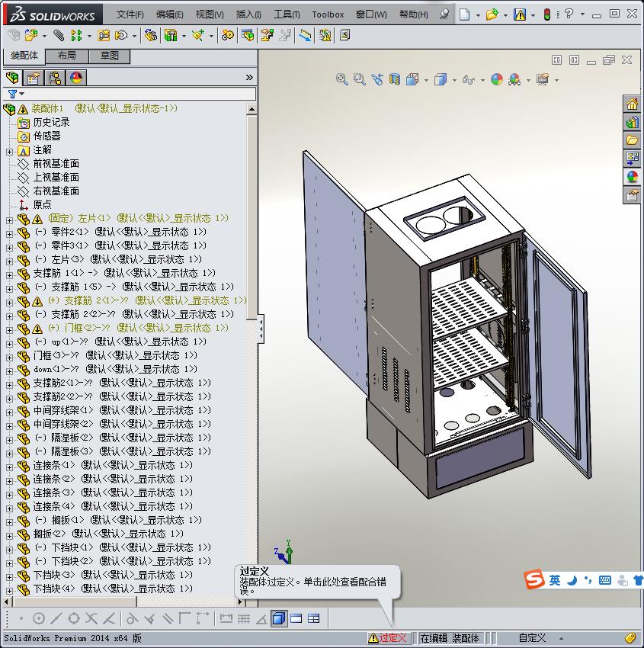Open FeatureManager design tree tab icon

coord(12,77)
